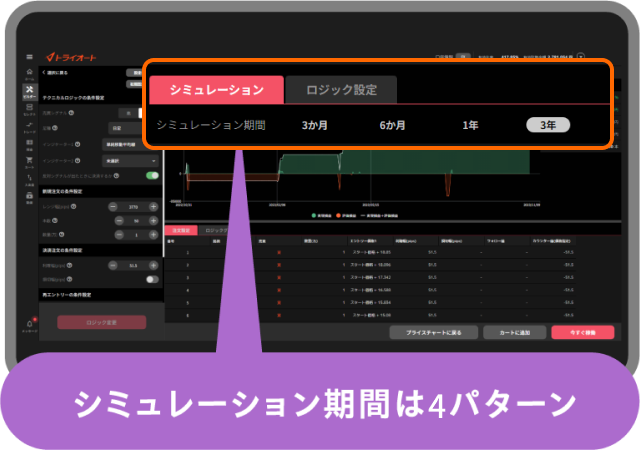Viewport: 640px width, 450px height.
Task: Show help for opposite-signal settlement option
Action: coord(116,176)
